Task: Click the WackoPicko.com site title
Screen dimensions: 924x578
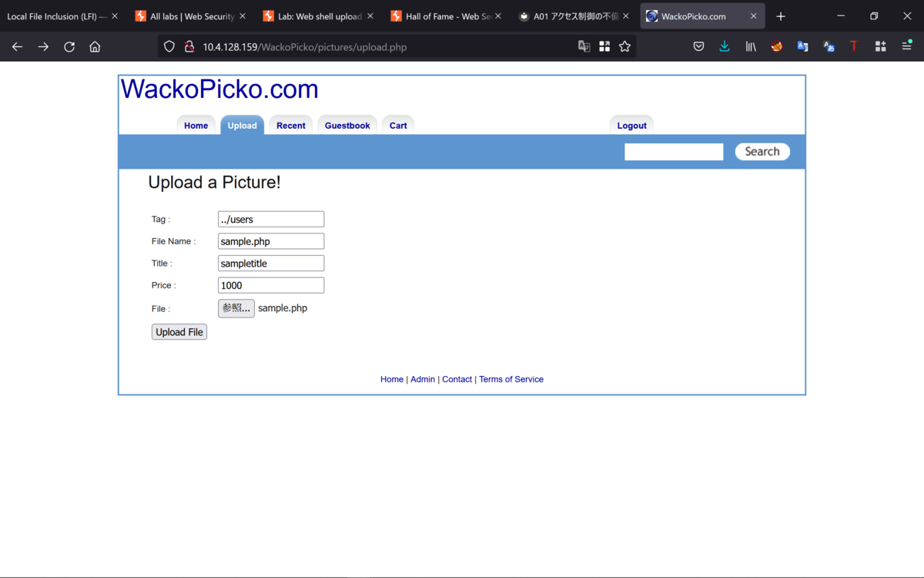Action: (219, 89)
